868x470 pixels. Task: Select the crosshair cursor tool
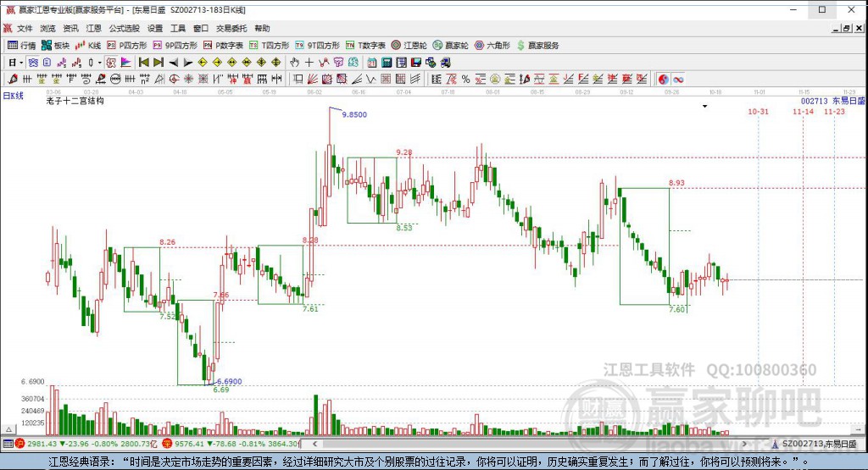[x=309, y=63]
